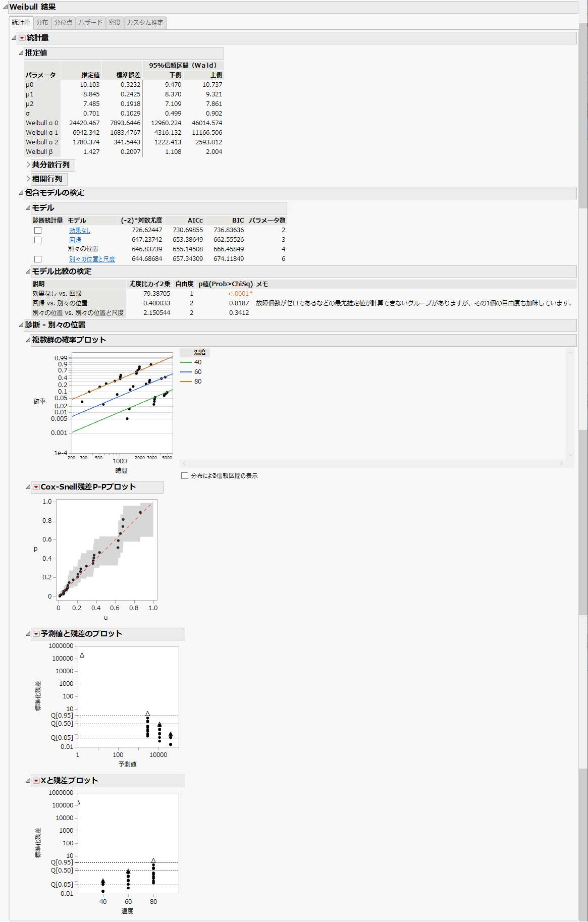588x922 pixels.
Task: Click the green 40 legend line
Action: click(x=186, y=362)
